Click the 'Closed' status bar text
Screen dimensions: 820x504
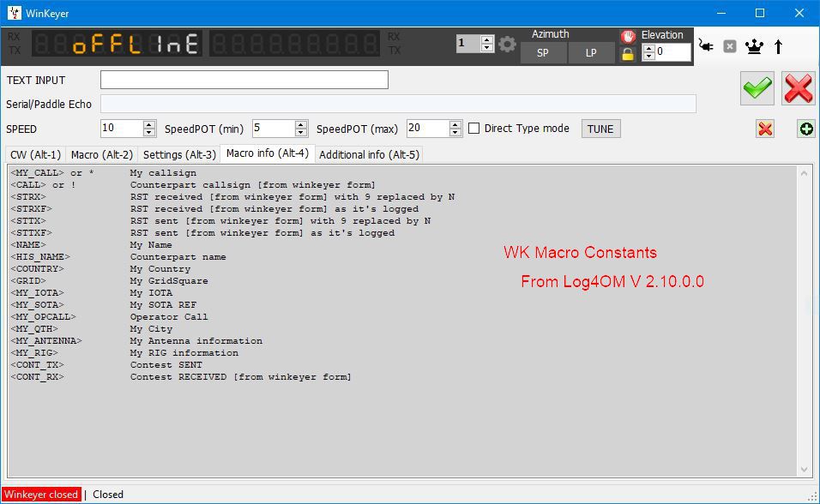108,495
